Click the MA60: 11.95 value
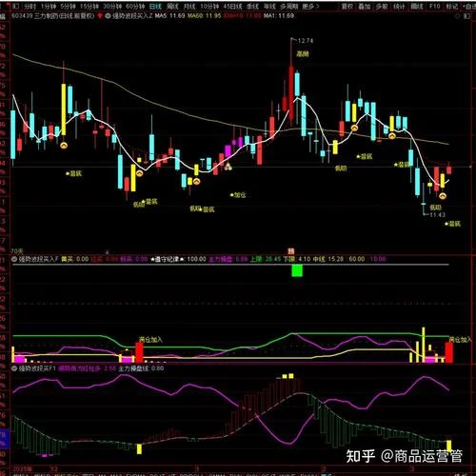Screen dimensions: 476x476 pos(204,15)
